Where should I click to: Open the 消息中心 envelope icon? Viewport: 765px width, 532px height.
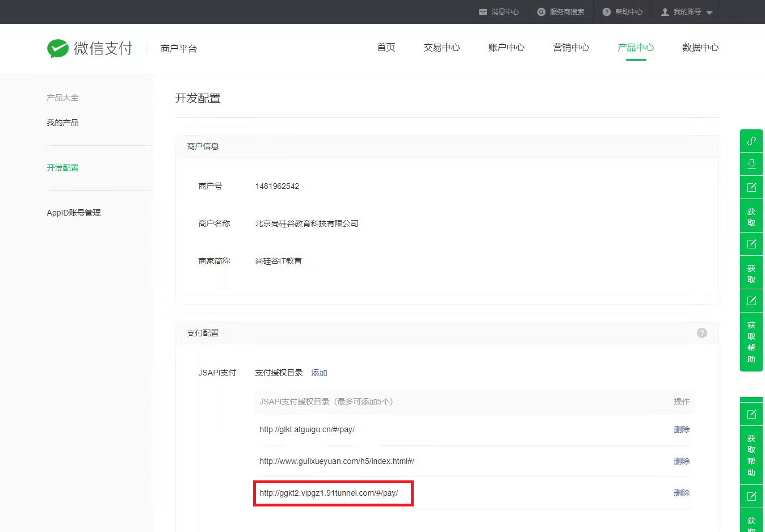tap(483, 12)
